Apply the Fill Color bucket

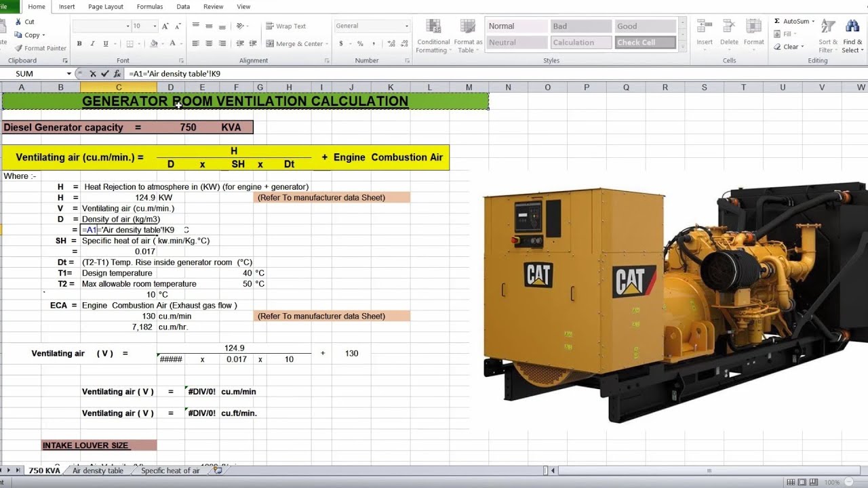(x=154, y=43)
